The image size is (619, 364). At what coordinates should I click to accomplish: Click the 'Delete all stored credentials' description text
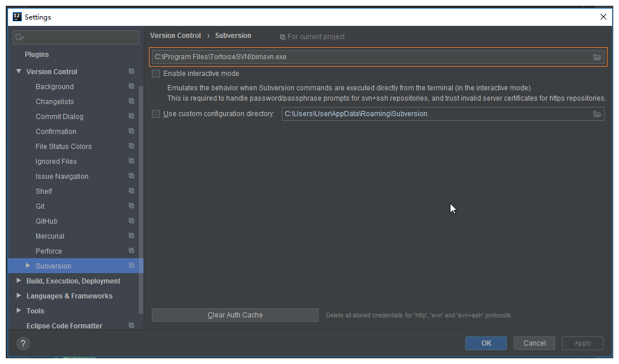418,316
